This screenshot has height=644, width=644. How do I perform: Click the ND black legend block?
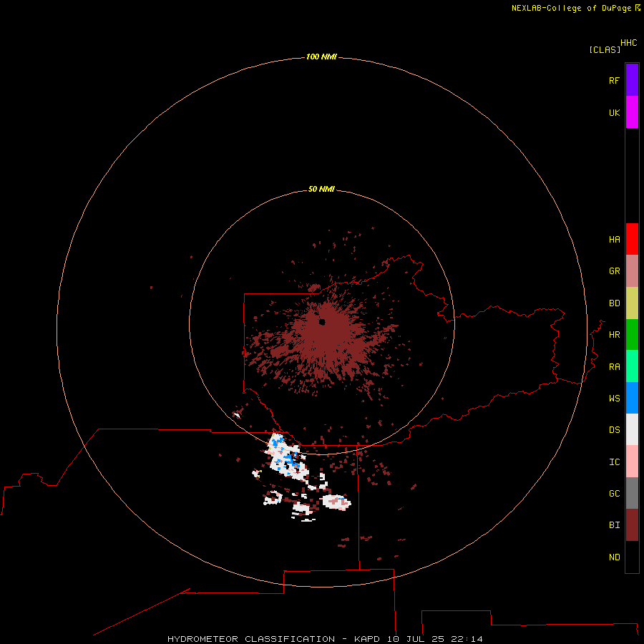click(x=632, y=557)
